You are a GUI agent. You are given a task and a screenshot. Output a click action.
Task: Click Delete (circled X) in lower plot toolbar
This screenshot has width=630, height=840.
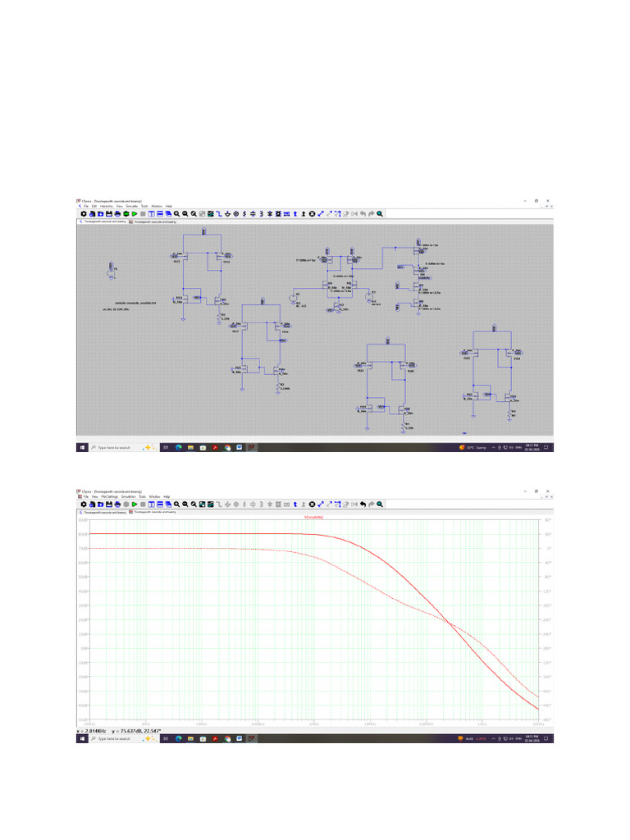click(312, 504)
